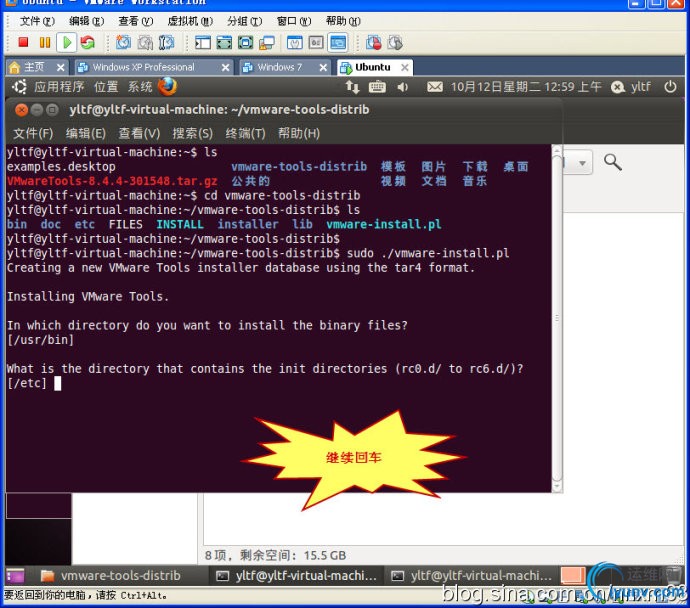690x608 pixels.
Task: Open the 文件(F) VMware menu
Action: tap(37, 21)
